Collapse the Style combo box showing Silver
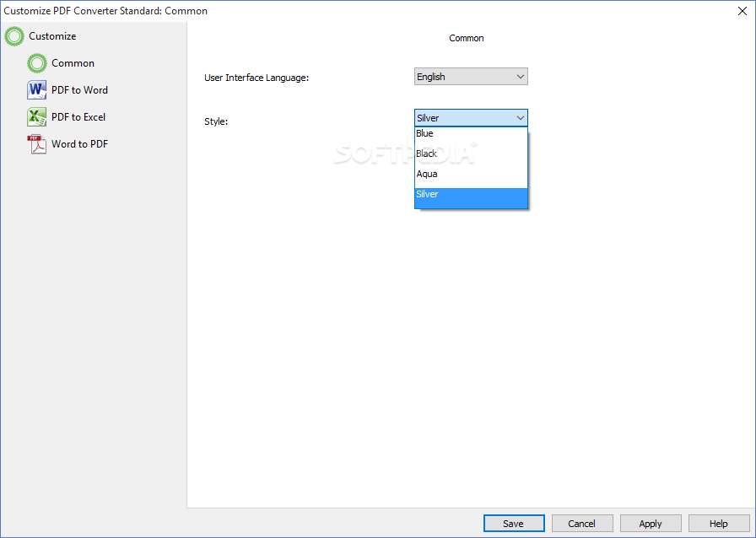The width and height of the screenshot is (756, 538). [471, 117]
